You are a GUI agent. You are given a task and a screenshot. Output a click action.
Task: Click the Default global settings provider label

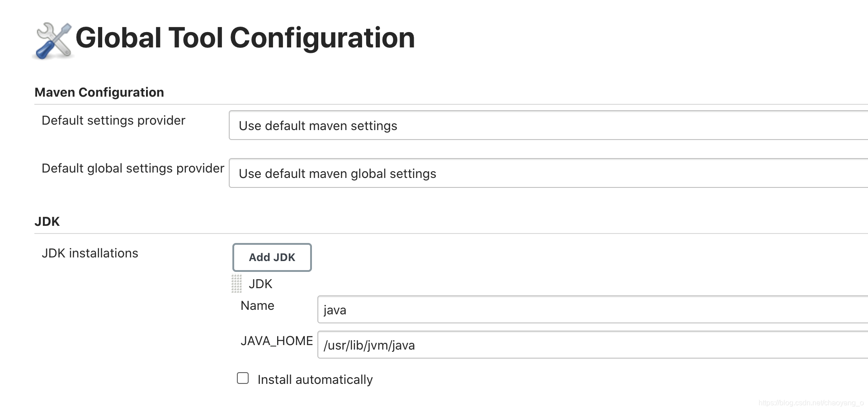pyautogui.click(x=133, y=168)
